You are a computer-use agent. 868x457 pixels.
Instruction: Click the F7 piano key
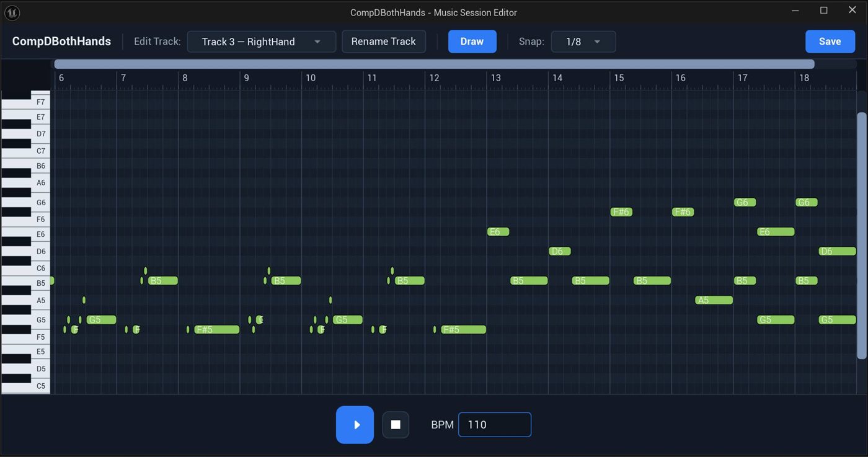tap(25, 102)
